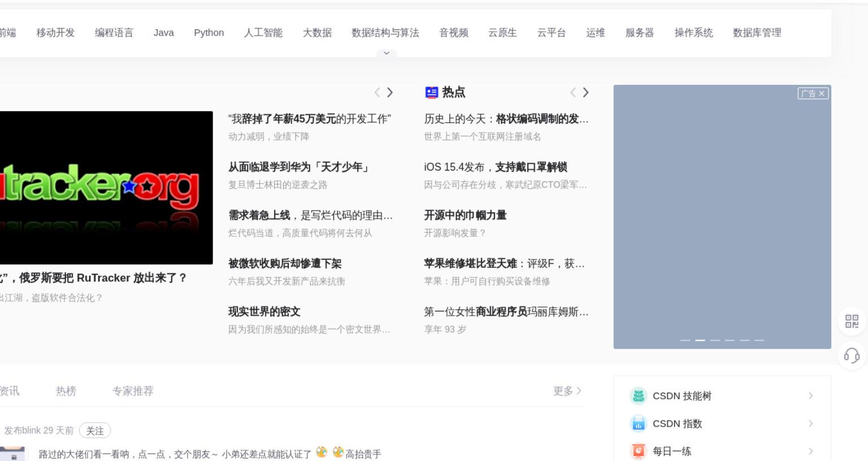Open 苹果维修堪比登天难 article

[x=504, y=263]
